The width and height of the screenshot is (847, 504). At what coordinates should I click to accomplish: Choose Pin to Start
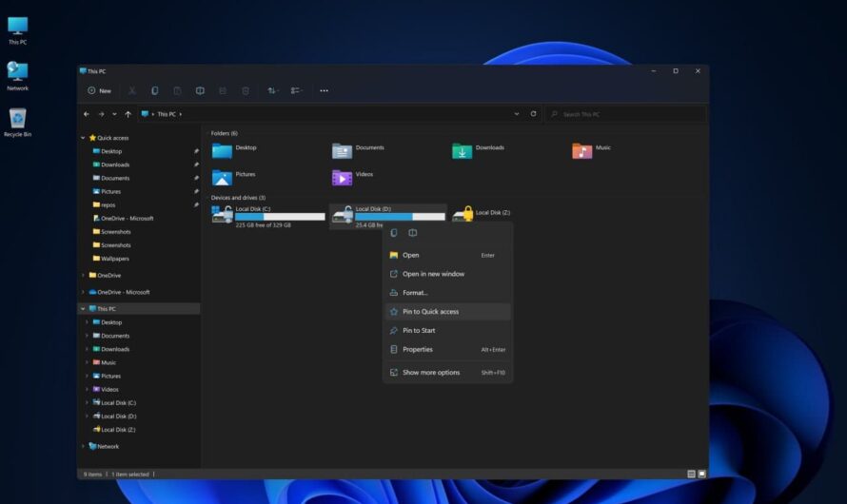pyautogui.click(x=448, y=331)
